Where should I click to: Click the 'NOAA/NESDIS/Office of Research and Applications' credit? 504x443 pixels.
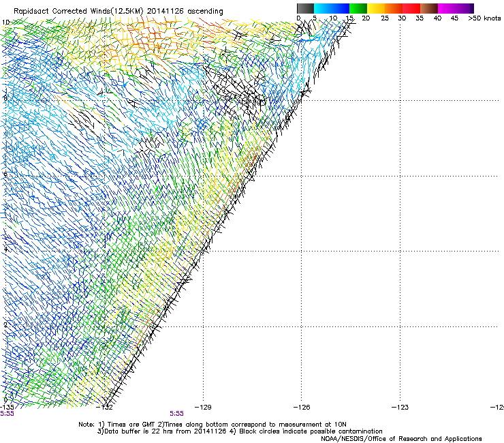401,439
